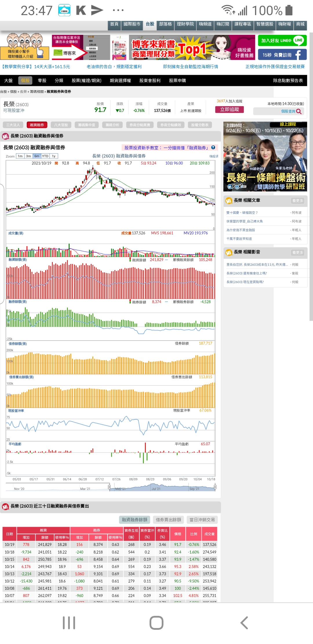Screen dimensions: 313x644
Task: Click the magnifier icon in 個股查詢
Action: [x=299, y=111]
